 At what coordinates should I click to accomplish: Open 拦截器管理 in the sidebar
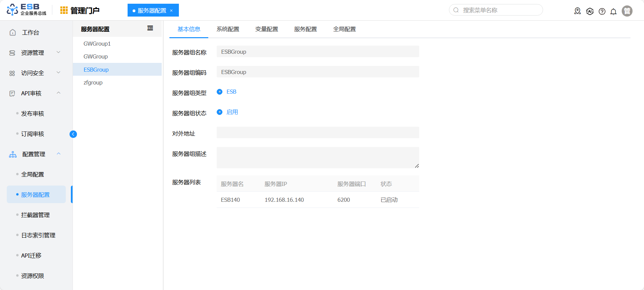(x=35, y=215)
